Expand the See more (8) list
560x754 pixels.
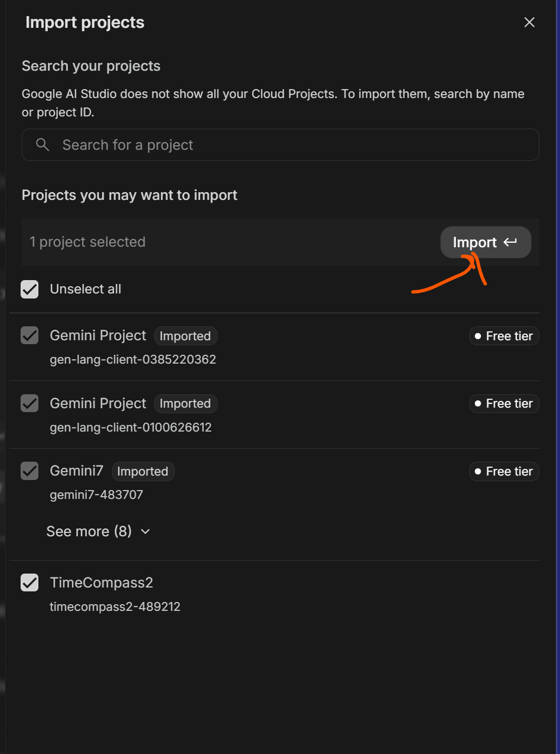tap(89, 531)
